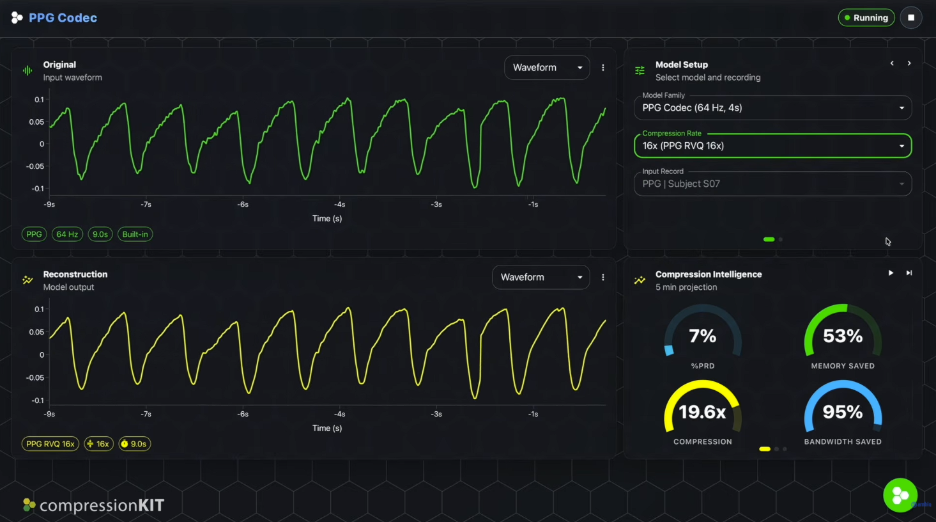
Task: Click the 7% PRD gauge
Action: 703,337
